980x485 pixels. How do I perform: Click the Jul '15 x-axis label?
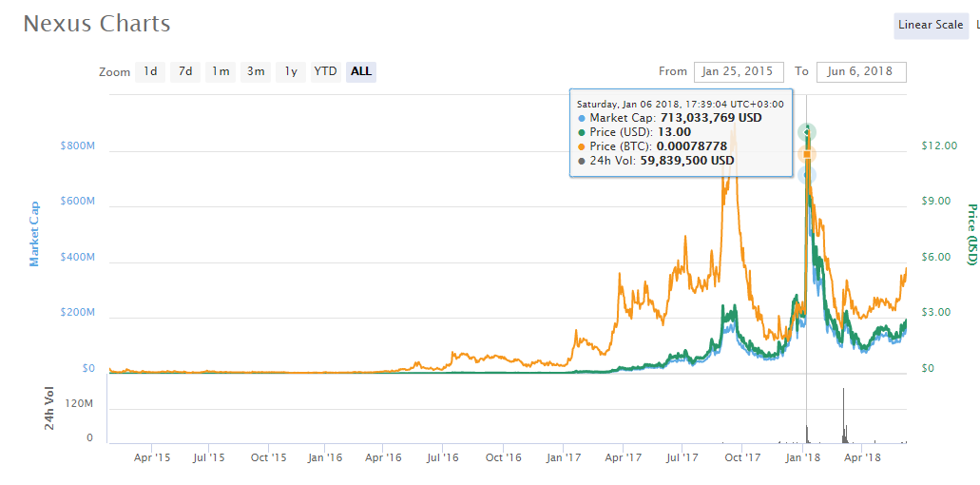tap(209, 457)
